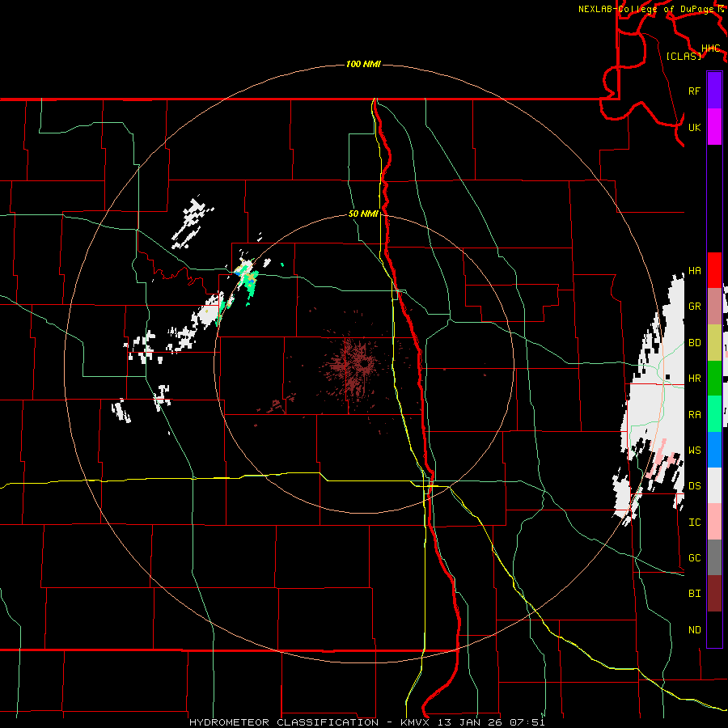Click the HR legend label
728x728 pixels.
695,379
